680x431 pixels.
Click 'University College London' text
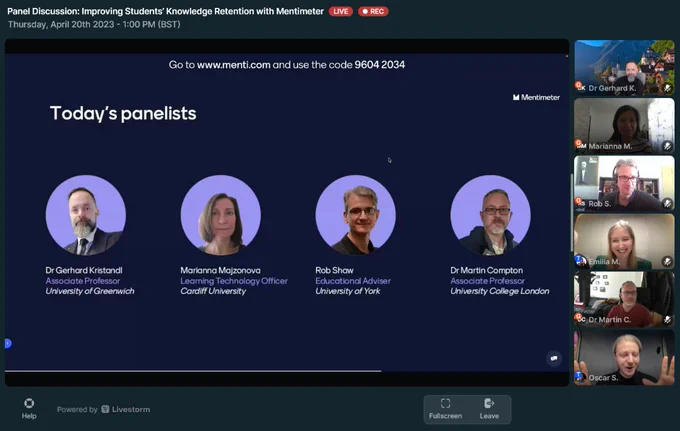pyautogui.click(x=500, y=291)
